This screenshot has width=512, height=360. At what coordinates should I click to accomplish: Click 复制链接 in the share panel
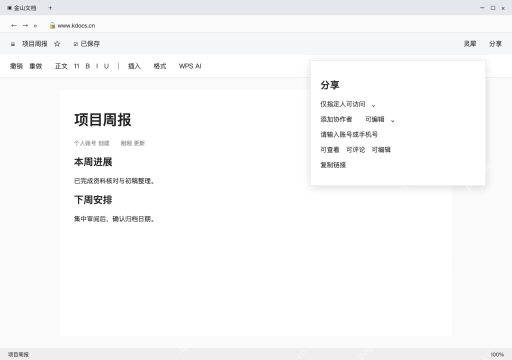(333, 165)
